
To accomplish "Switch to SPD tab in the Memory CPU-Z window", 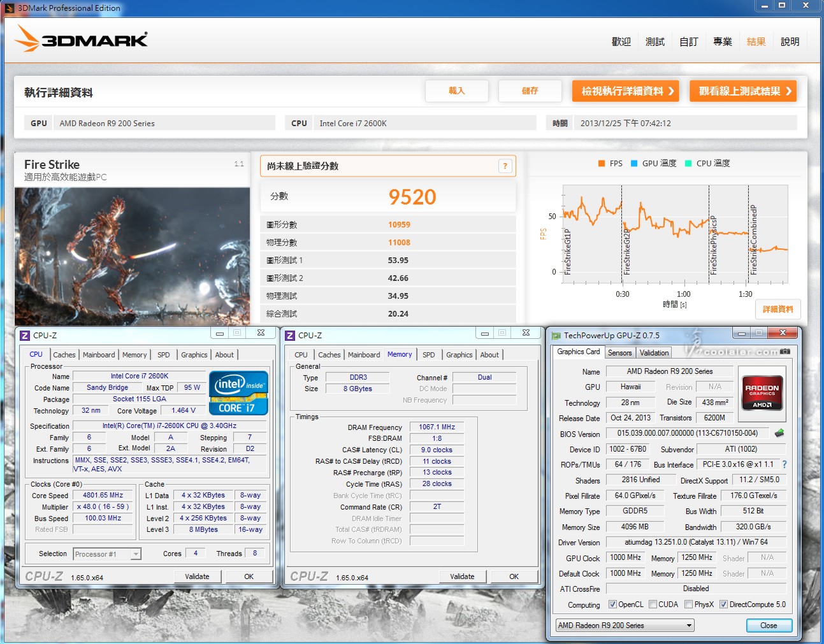I will (x=429, y=355).
